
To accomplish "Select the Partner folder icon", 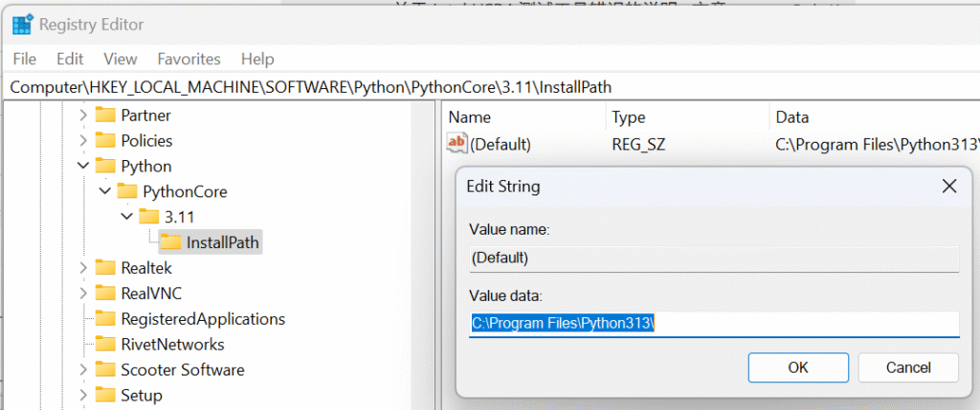I will 104,116.
